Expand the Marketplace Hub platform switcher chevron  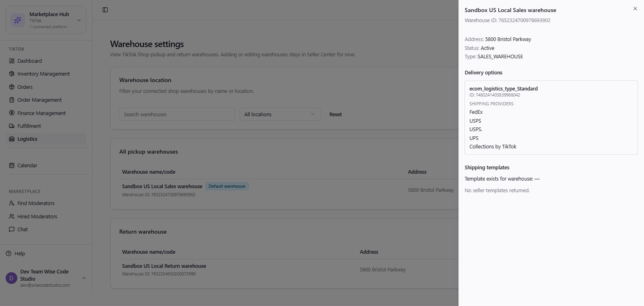79,20
